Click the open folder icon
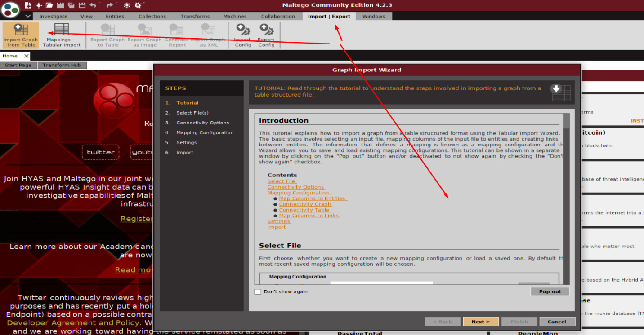 (x=49, y=5)
